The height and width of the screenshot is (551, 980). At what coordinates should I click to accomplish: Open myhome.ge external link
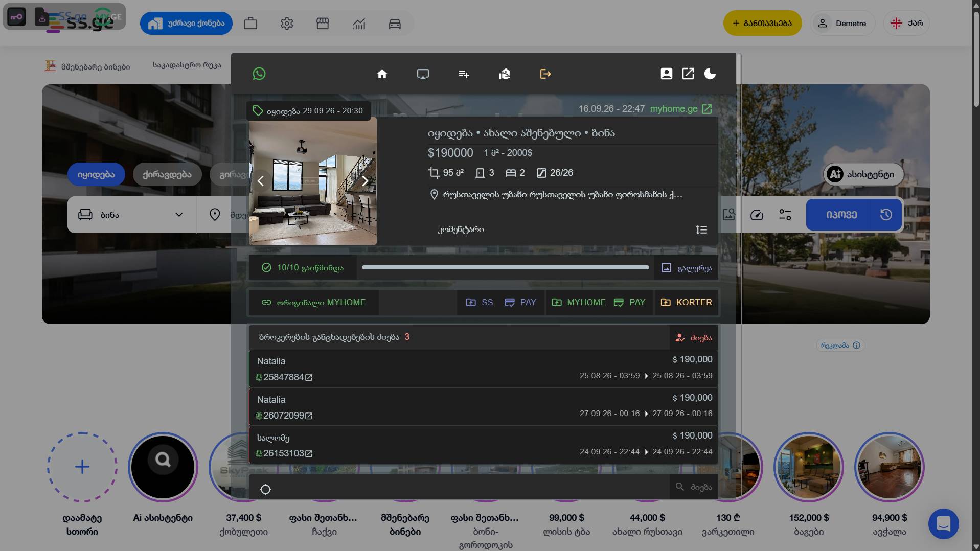680,109
